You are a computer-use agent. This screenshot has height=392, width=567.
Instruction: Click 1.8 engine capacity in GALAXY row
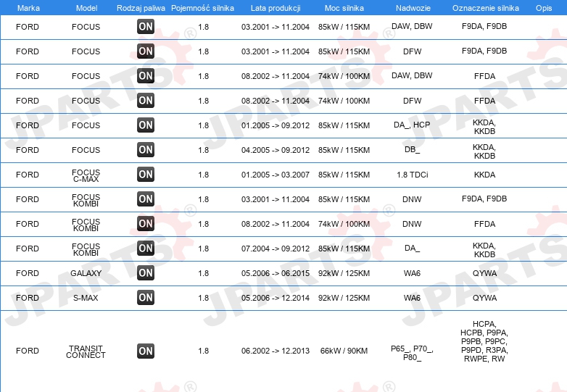tap(204, 273)
